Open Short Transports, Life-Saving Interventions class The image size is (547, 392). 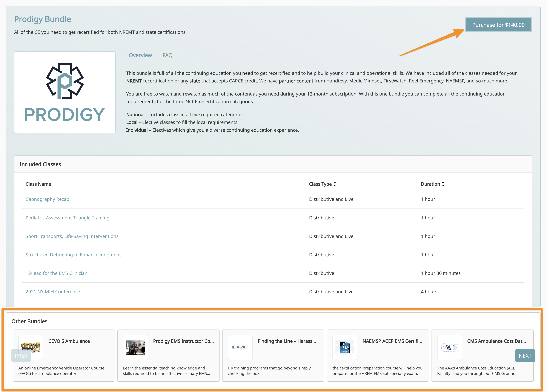[x=72, y=236]
